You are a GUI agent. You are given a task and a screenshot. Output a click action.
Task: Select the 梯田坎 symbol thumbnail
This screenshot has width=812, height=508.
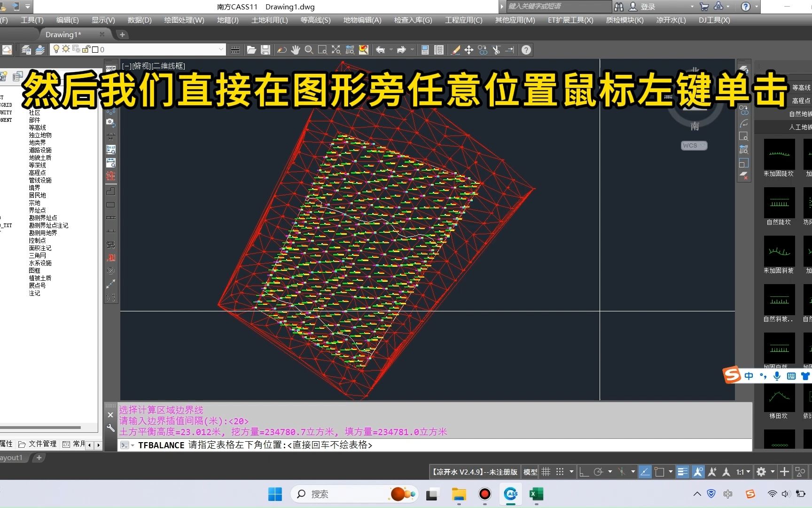click(779, 397)
